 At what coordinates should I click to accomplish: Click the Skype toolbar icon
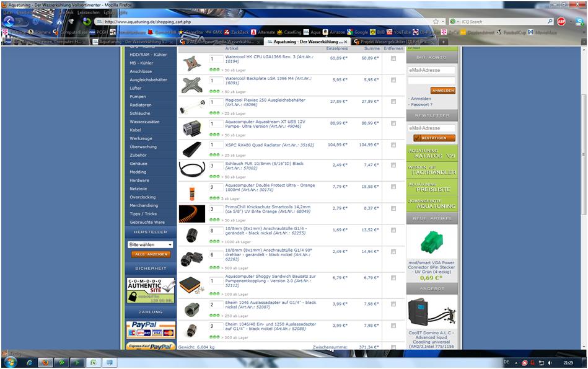579,22
